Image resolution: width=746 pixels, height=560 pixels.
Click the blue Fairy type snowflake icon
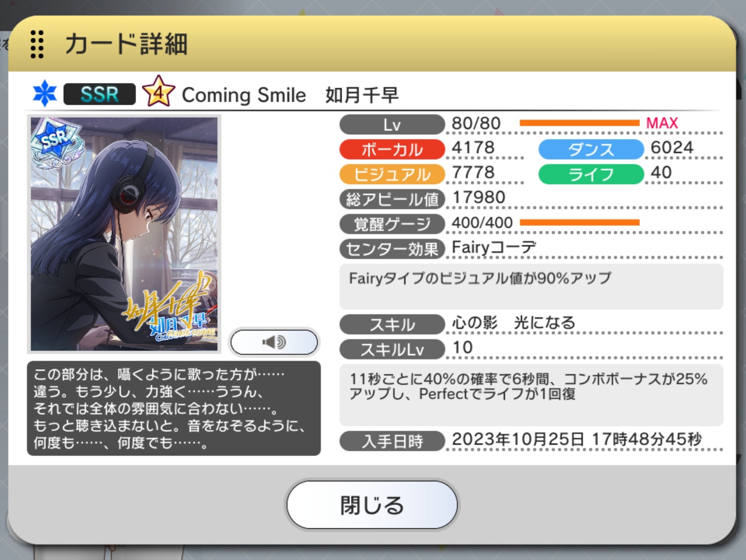click(45, 94)
